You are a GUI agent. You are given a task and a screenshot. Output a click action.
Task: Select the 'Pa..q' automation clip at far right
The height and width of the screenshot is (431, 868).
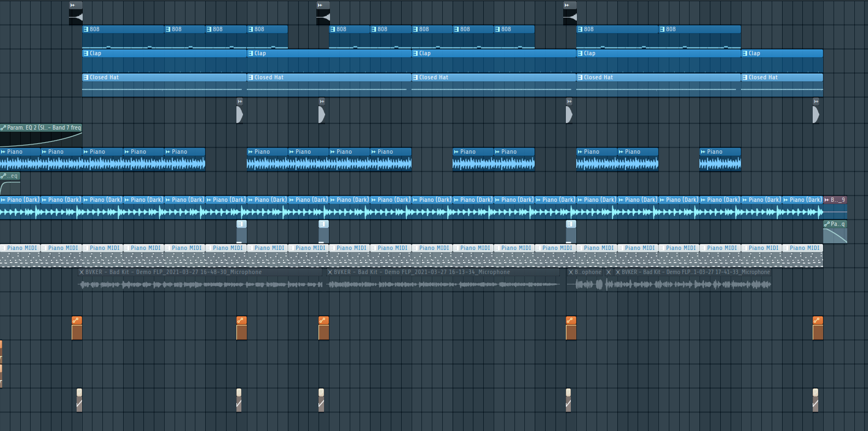pos(835,232)
